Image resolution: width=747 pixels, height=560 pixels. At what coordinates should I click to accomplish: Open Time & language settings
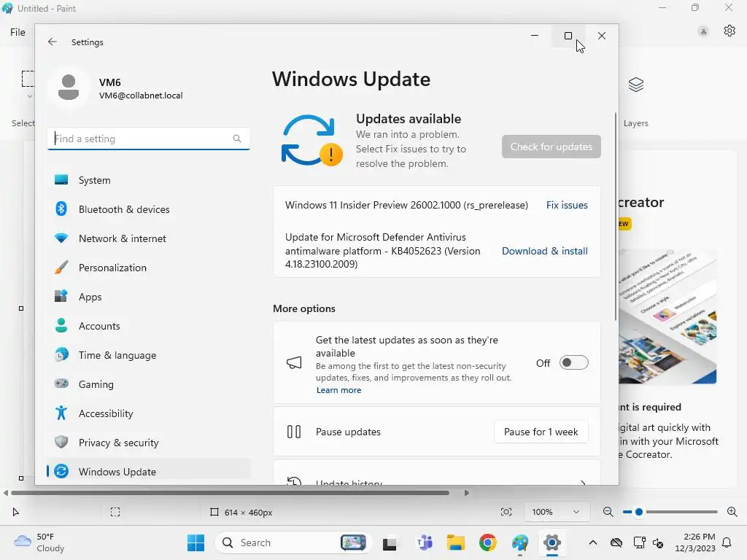click(x=149, y=355)
